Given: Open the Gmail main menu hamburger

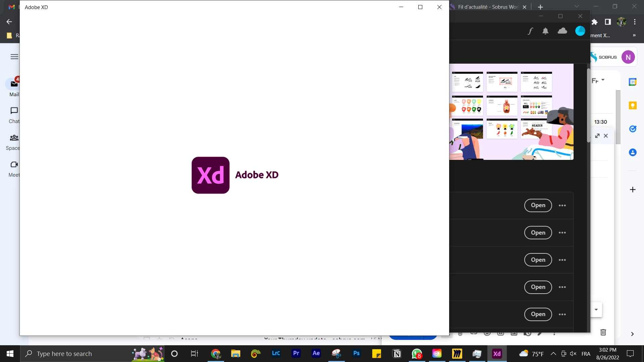Looking at the screenshot, I should coord(14,57).
